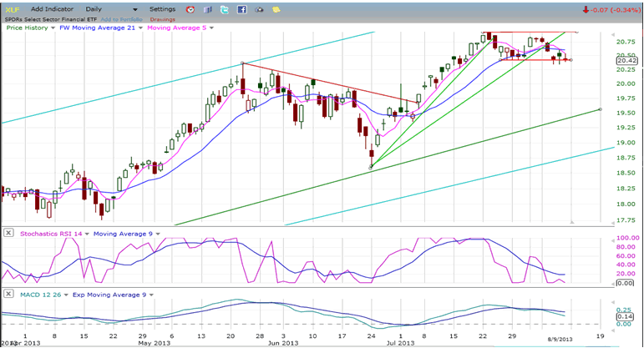Expand Stochastics RSI 14 settings arrow

[x=86, y=233]
